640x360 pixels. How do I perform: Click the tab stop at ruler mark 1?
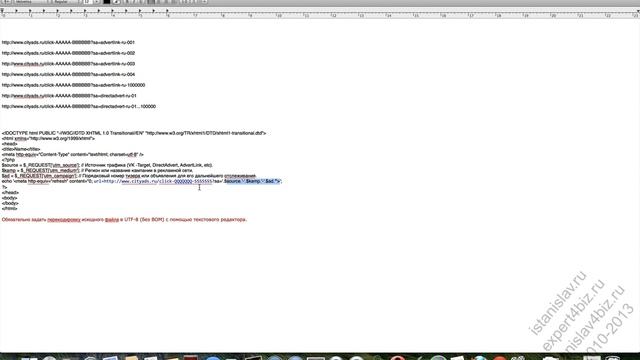pyautogui.click(x=30, y=11)
